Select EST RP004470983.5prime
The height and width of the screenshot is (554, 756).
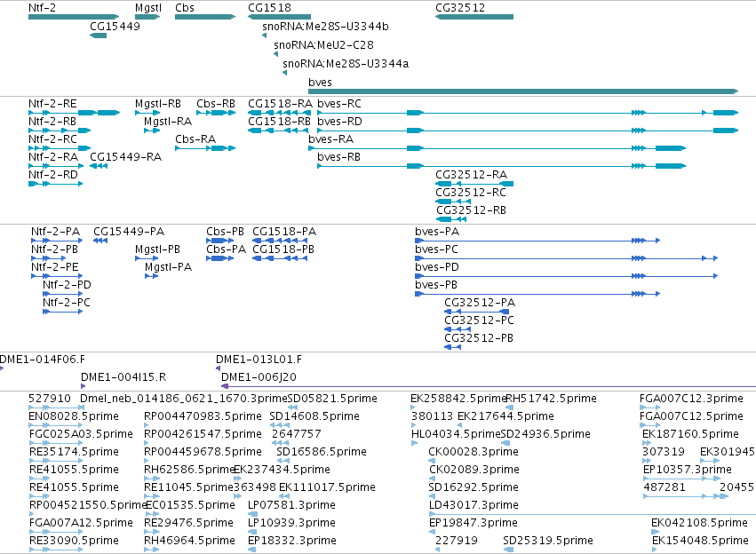coord(203,416)
